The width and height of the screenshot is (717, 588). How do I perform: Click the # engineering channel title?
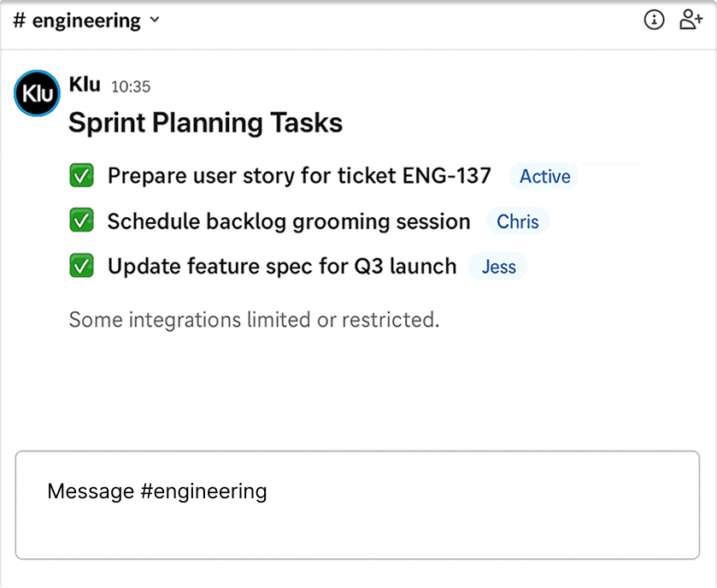pyautogui.click(x=77, y=21)
